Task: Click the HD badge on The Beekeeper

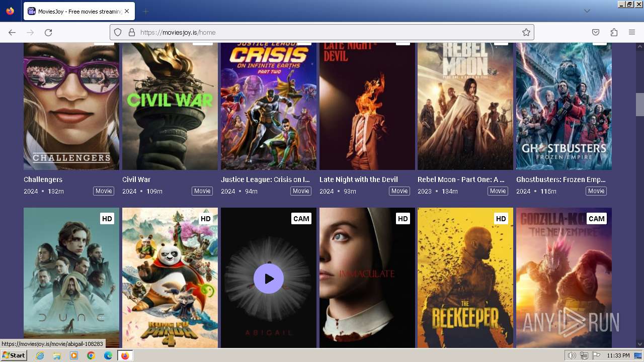Action: [x=501, y=219]
